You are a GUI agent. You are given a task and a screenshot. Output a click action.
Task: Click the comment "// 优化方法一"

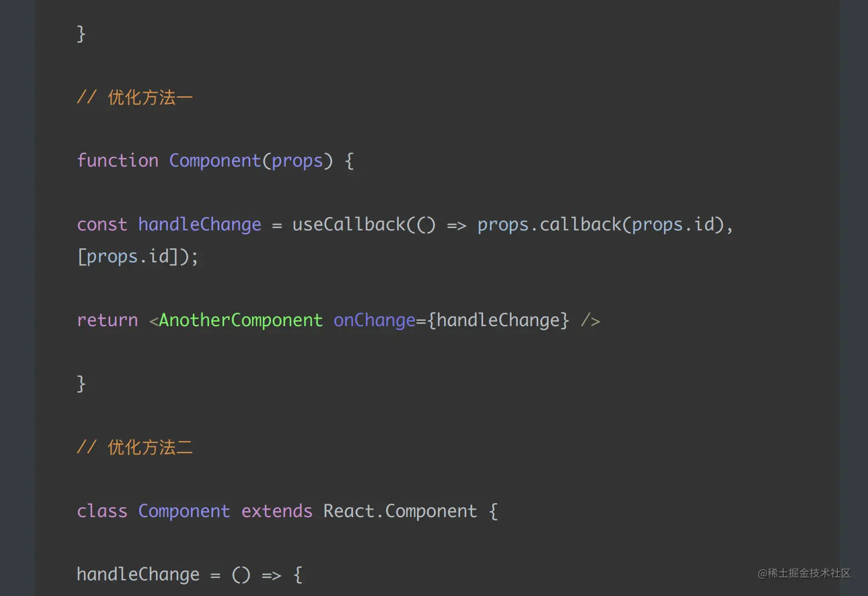click(135, 97)
